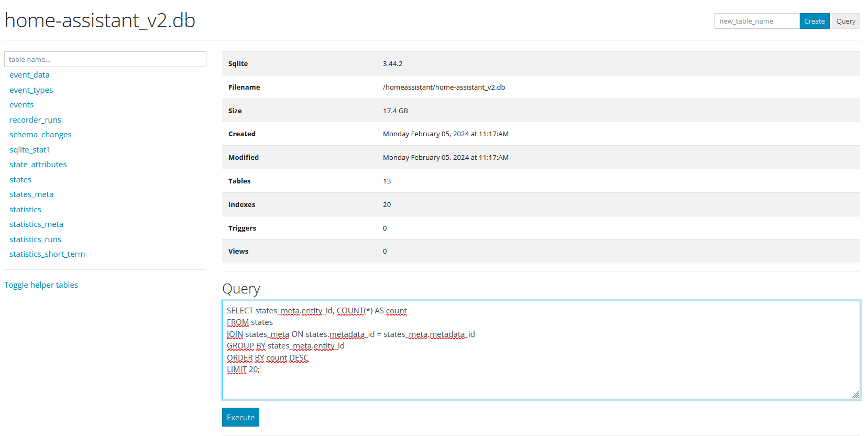Select the filename path /homeassistant/home-assistant_v2.db
The width and height of the screenshot is (868, 436).
[x=444, y=87]
